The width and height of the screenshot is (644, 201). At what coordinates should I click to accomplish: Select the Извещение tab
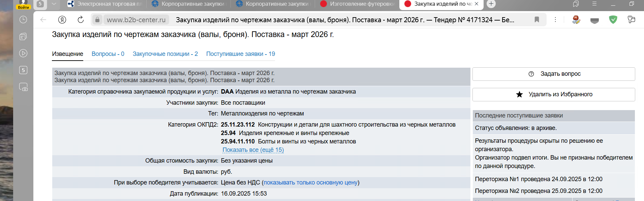(x=67, y=54)
